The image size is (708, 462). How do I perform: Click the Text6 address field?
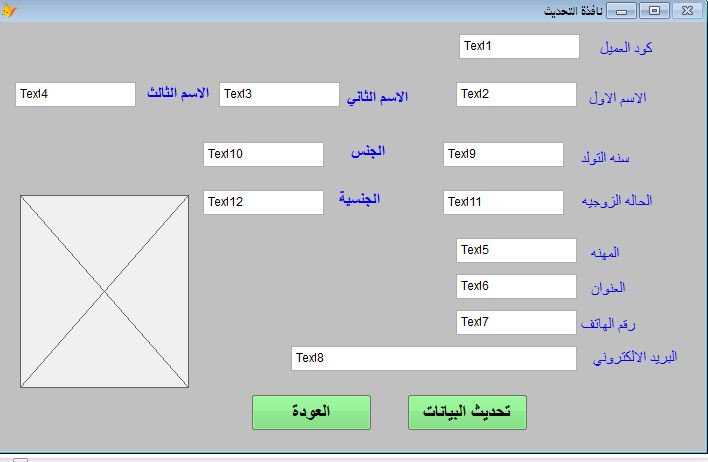(x=516, y=286)
